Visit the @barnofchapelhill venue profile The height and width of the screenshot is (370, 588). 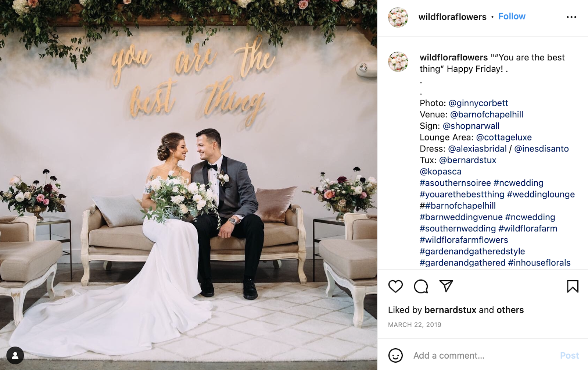point(487,114)
